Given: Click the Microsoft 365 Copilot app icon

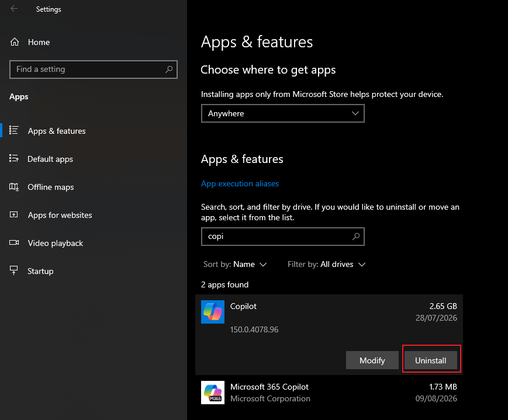Looking at the screenshot, I should click(x=213, y=393).
